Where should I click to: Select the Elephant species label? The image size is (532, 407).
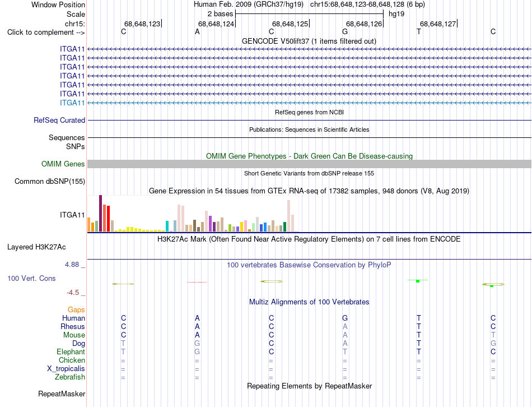pyautogui.click(x=71, y=351)
